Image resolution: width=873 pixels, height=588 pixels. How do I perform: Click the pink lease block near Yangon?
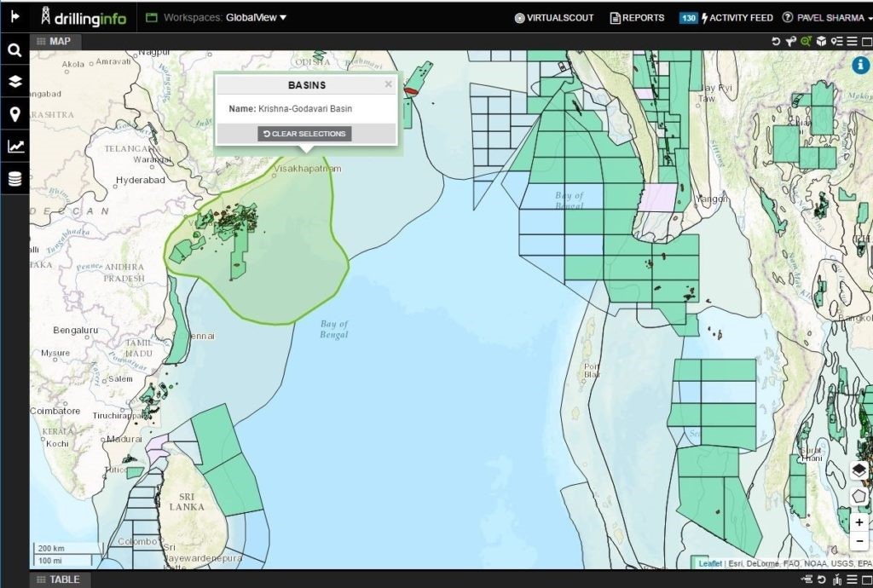click(x=657, y=198)
